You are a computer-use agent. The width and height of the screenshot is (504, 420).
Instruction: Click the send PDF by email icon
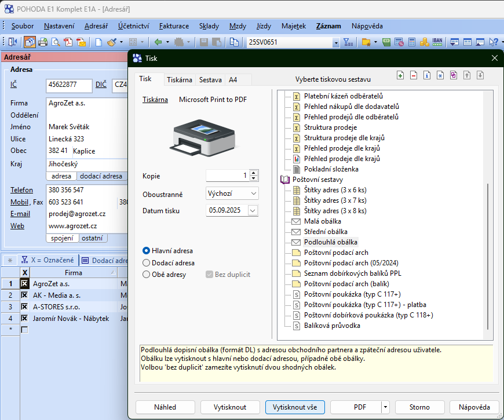[x=81, y=42]
